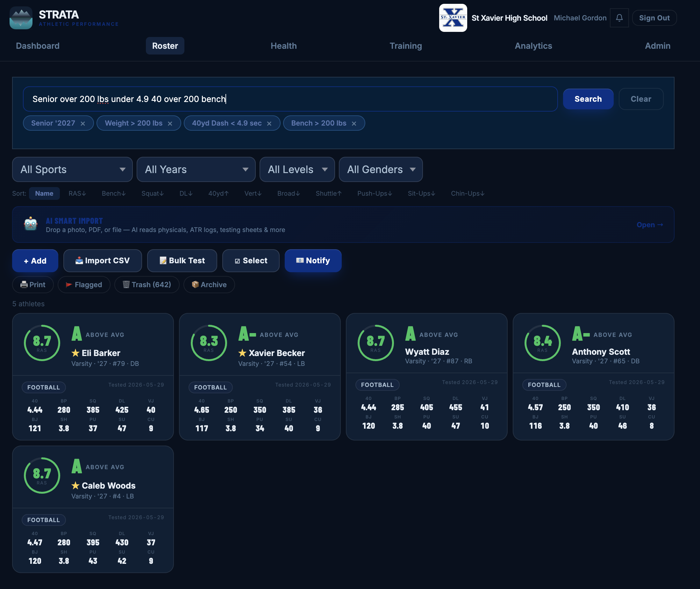Click Wyatt Diaz's 8.7 RAS ring
Viewport: 700px width, 589px height.
click(x=376, y=343)
